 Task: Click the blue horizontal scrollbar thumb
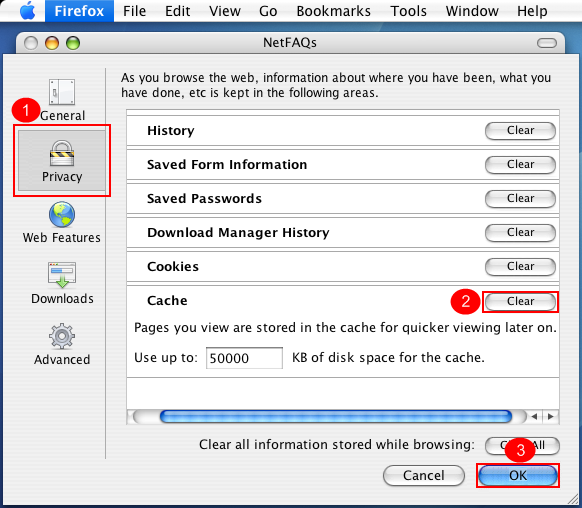(336, 417)
